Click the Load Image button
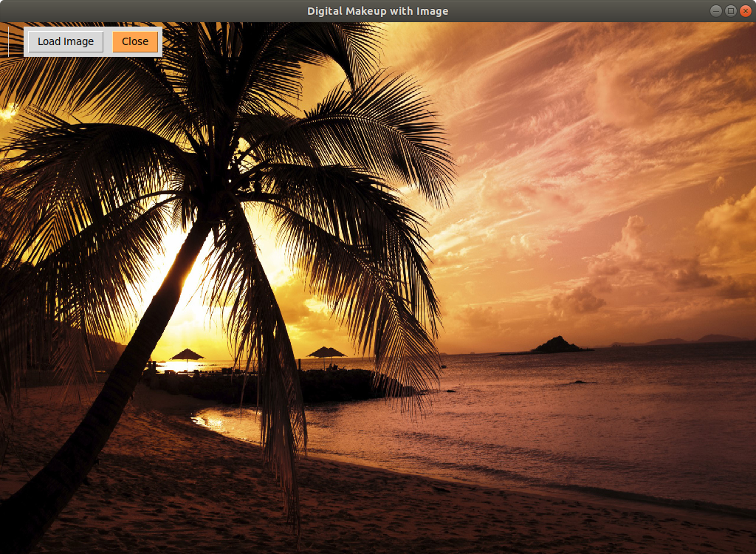 66,41
